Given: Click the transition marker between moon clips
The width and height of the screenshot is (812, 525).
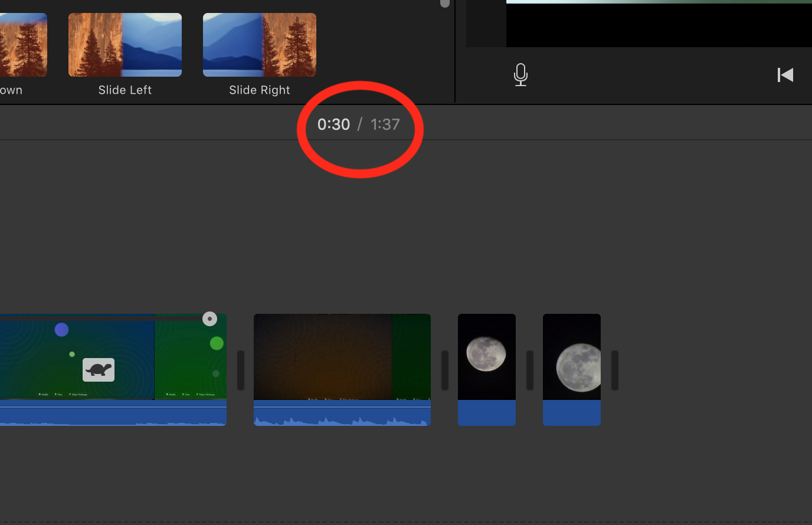Looking at the screenshot, I should [530, 370].
